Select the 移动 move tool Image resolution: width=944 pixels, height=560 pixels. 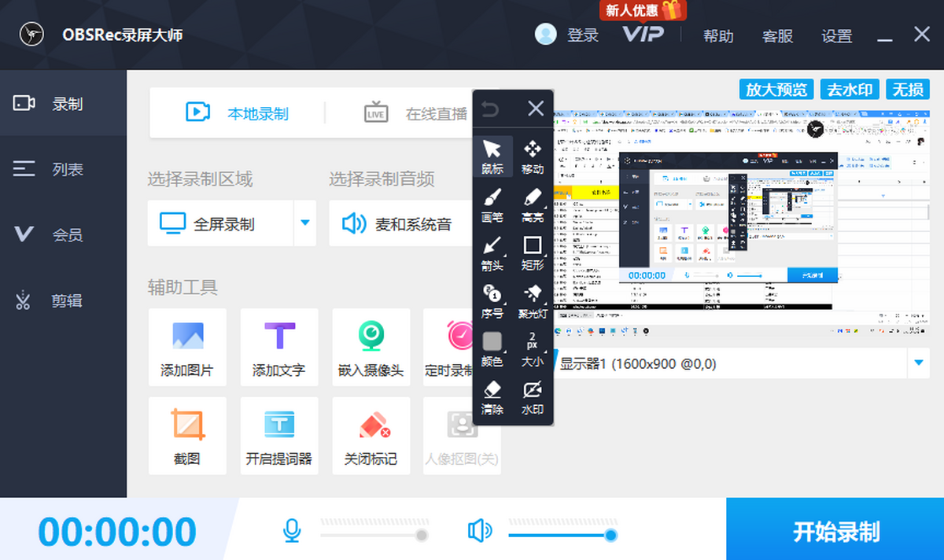click(x=533, y=157)
